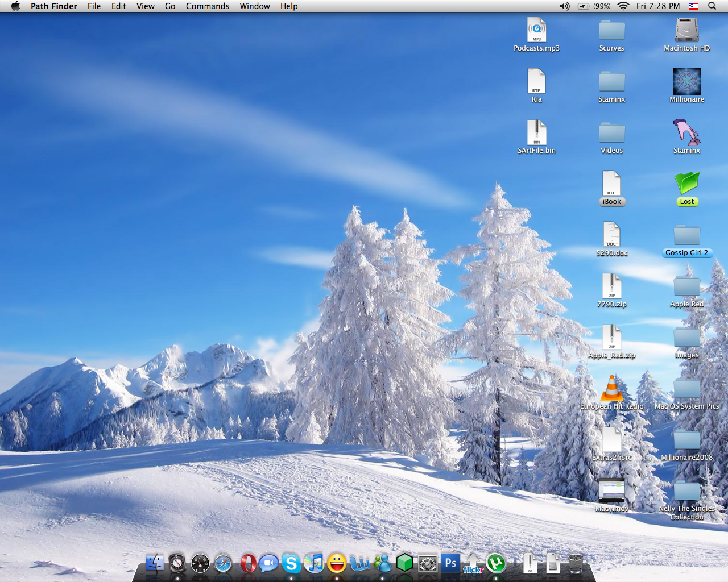
Task: Click the ZIP archive in Dock
Action: pyautogui.click(x=530, y=563)
